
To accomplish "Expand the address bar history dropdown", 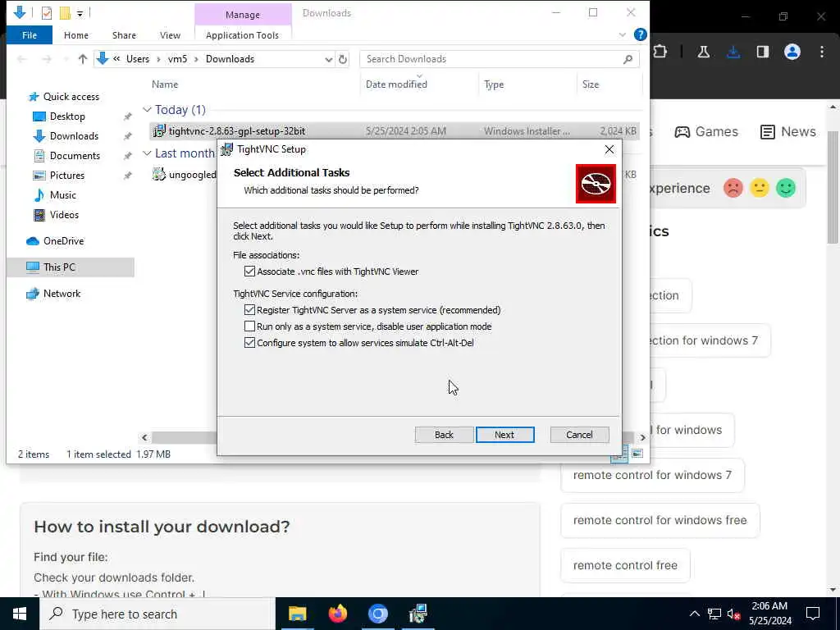I will coord(328,59).
